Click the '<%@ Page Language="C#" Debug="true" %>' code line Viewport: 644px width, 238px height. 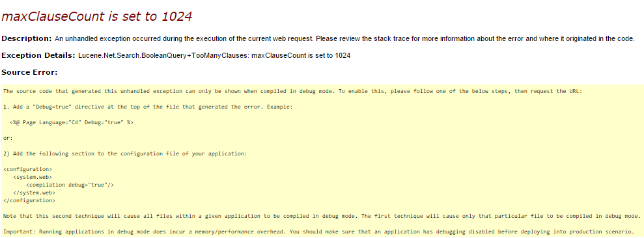[x=72, y=122]
